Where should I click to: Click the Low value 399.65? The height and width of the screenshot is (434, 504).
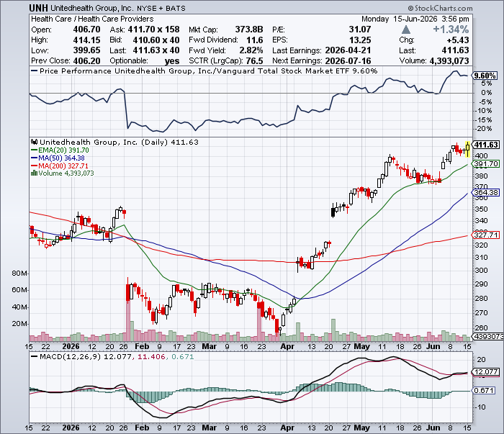pos(87,50)
